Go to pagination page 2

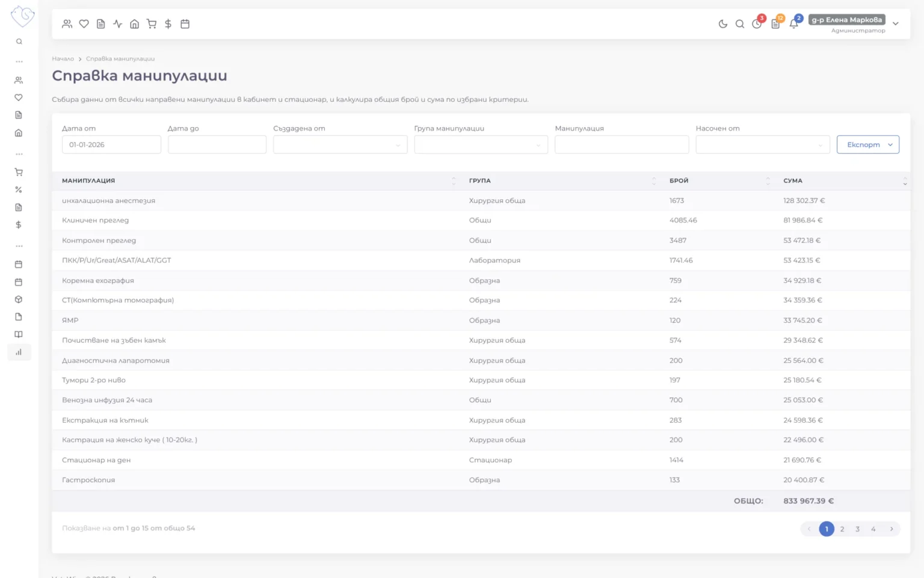(842, 529)
